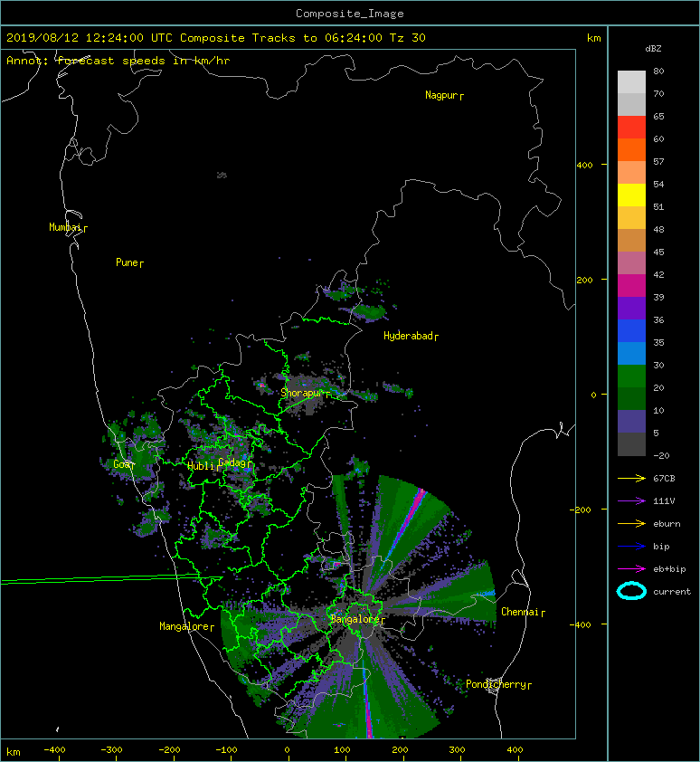Click the Composite_Image title text
The image size is (700, 762).
coord(350,14)
